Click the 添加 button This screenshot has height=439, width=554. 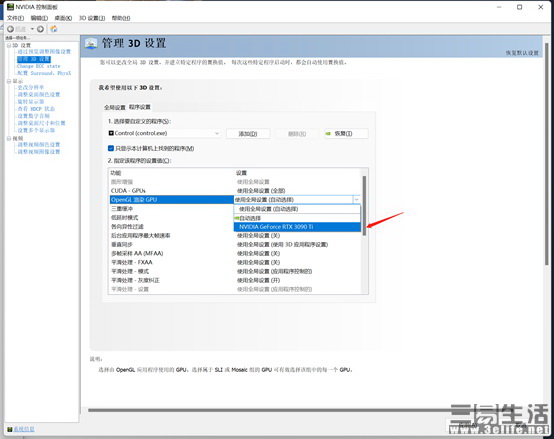click(248, 134)
